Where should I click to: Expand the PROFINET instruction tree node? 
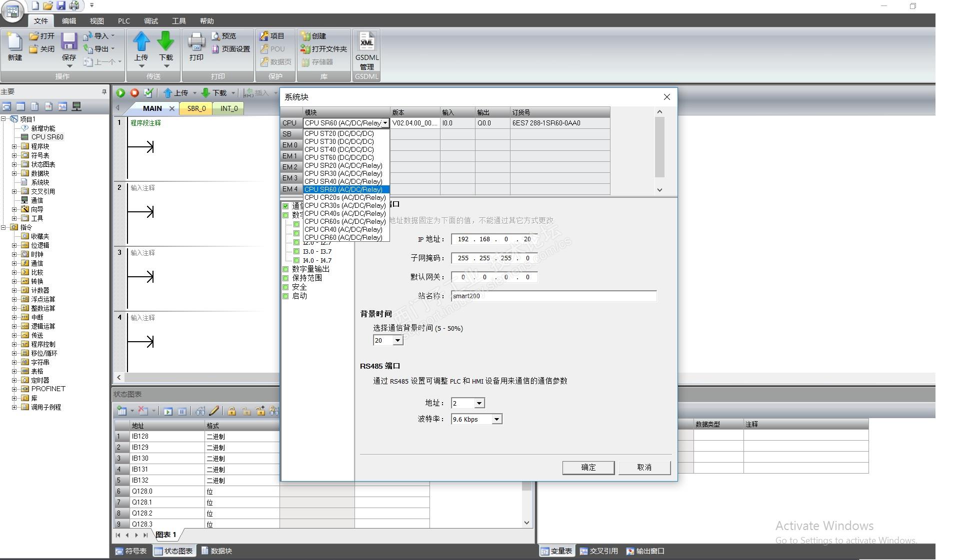[x=14, y=389]
